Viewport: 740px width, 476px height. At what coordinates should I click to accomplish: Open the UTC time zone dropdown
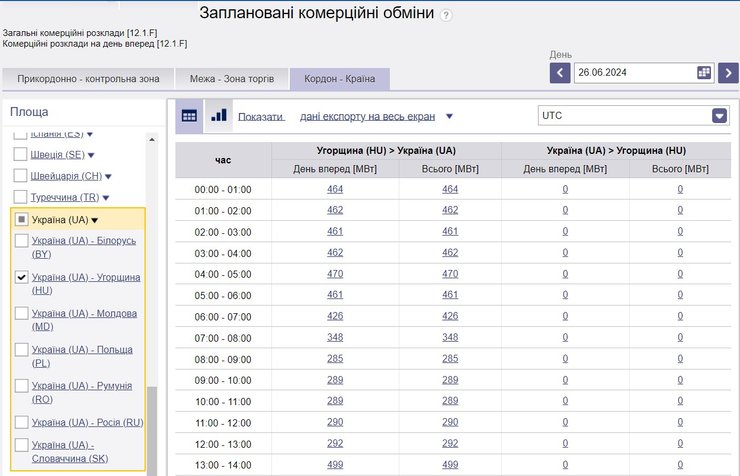[x=719, y=116]
